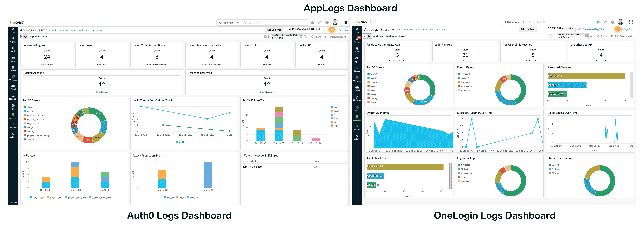Screen dimensions: 644x229
Task: Expand AppLogs - Search dropdown arrow in OneLogin dashboard
Action: click(x=393, y=30)
